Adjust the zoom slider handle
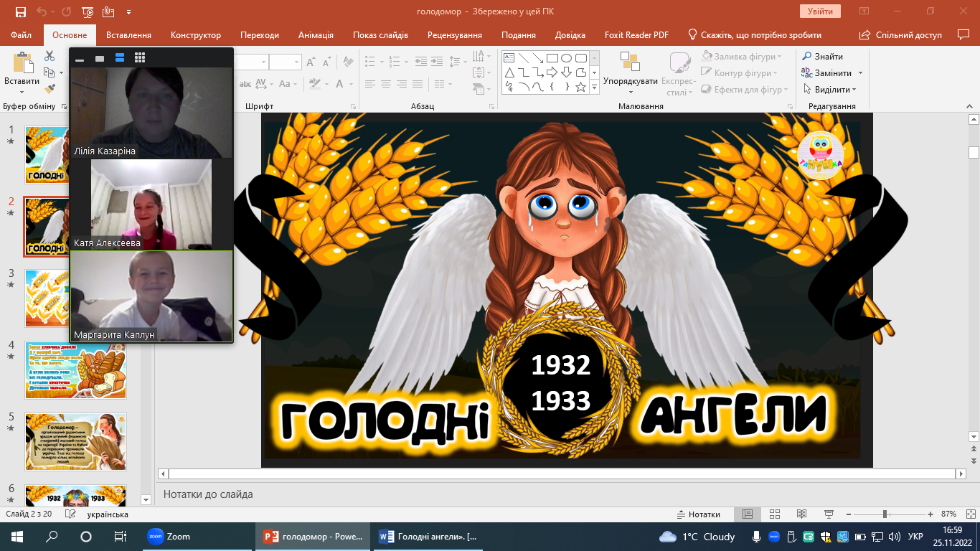 point(885,514)
